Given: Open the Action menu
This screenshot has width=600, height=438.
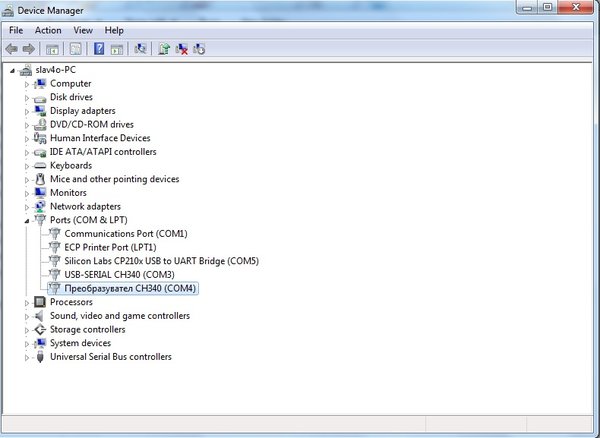Looking at the screenshot, I should [48, 30].
